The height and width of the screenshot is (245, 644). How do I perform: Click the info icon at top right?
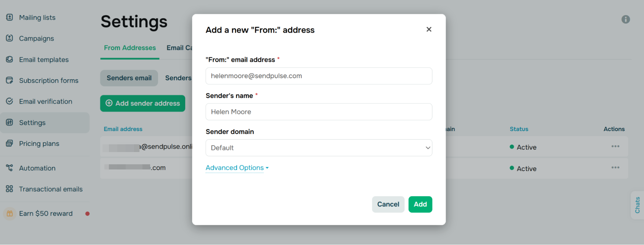(x=626, y=19)
